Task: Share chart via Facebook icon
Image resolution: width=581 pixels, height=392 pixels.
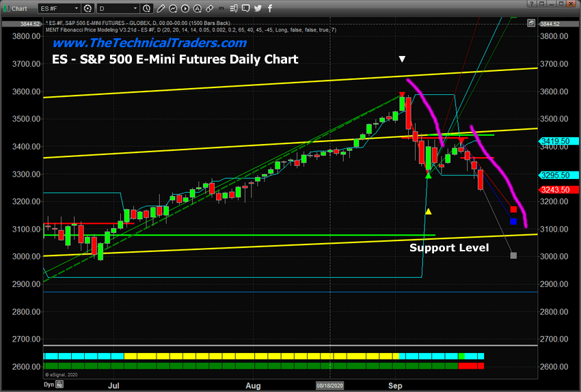Action: 270,8
